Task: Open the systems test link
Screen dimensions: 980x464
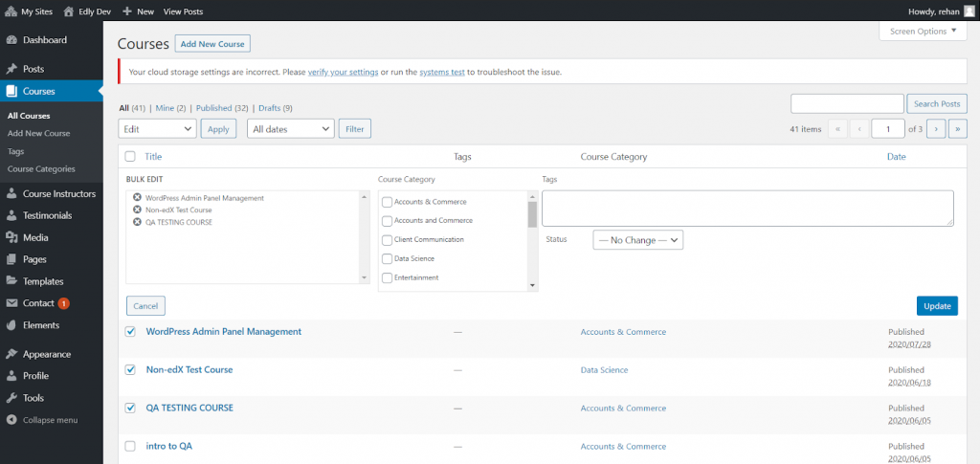Action: tap(442, 72)
